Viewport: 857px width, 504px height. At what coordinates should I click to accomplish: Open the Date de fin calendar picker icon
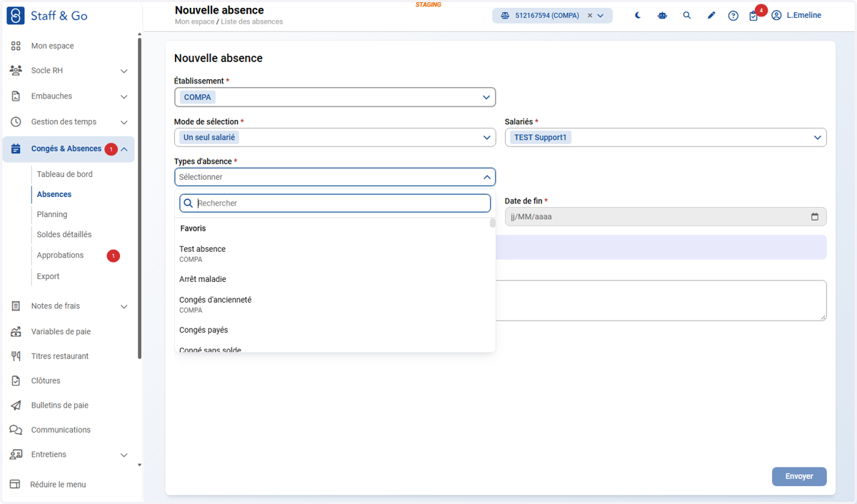(815, 216)
